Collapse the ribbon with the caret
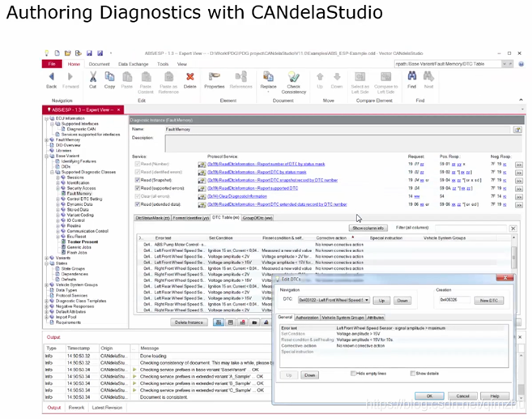The image size is (532, 419). pos(521,100)
